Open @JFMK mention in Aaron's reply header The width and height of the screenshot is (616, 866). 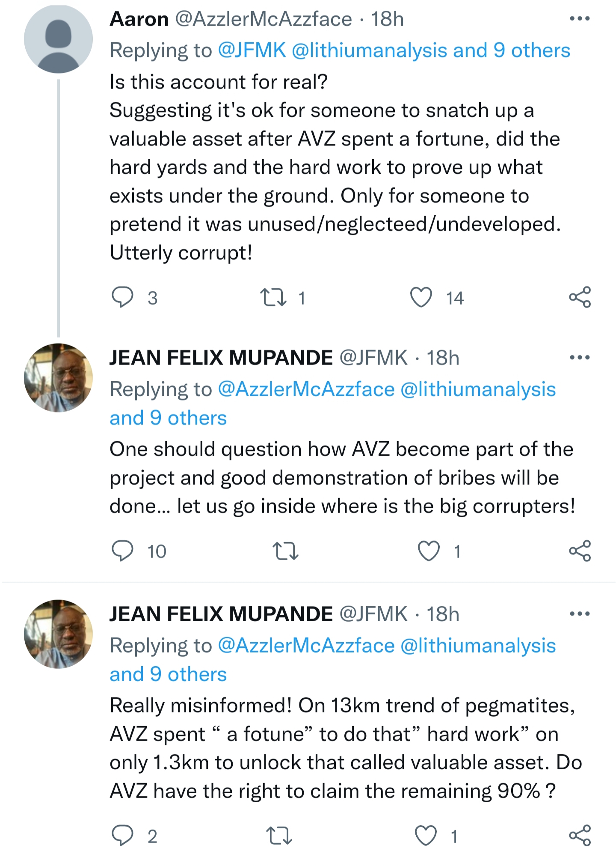click(x=252, y=50)
